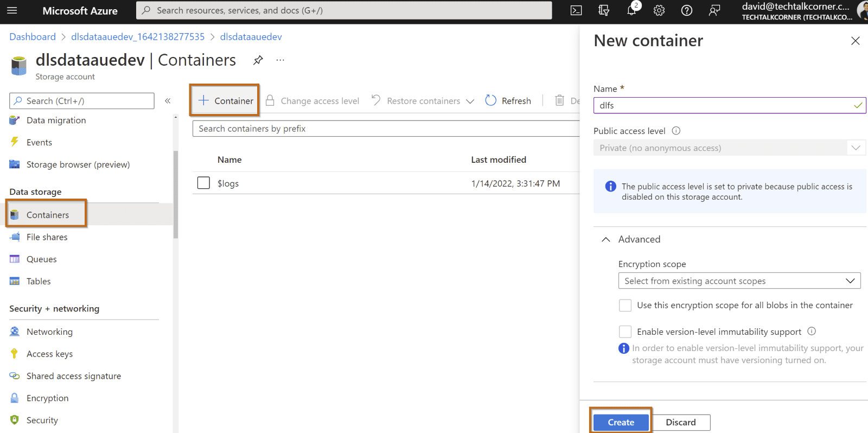868x433 pixels.
Task: Click the $logs timestamp 1/14/2022, 3:31:47 PM
Action: click(x=515, y=183)
